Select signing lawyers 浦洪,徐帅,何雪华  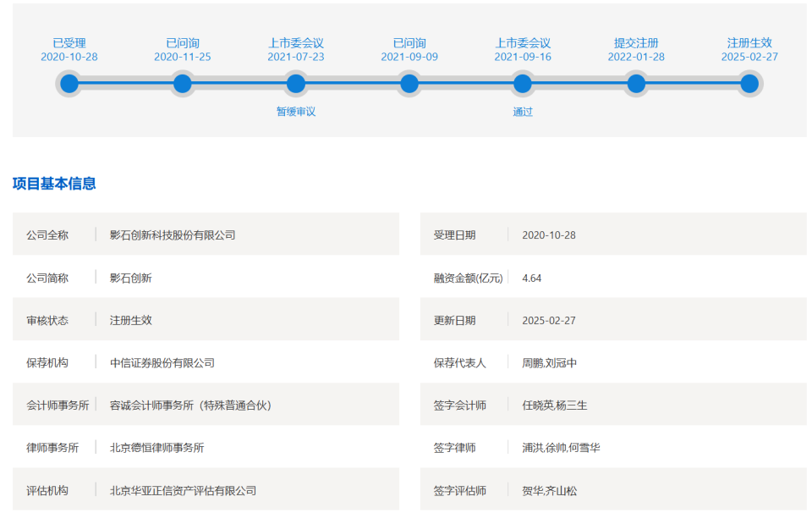point(561,448)
